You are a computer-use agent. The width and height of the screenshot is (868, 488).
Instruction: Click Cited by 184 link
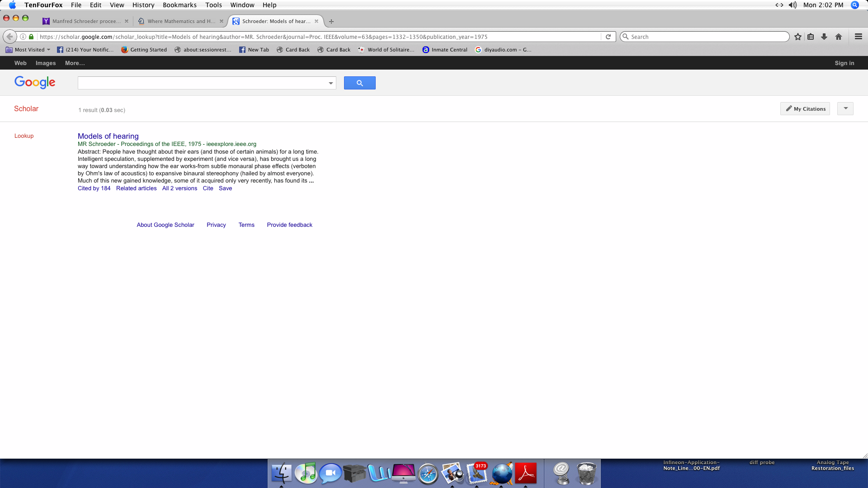(94, 188)
